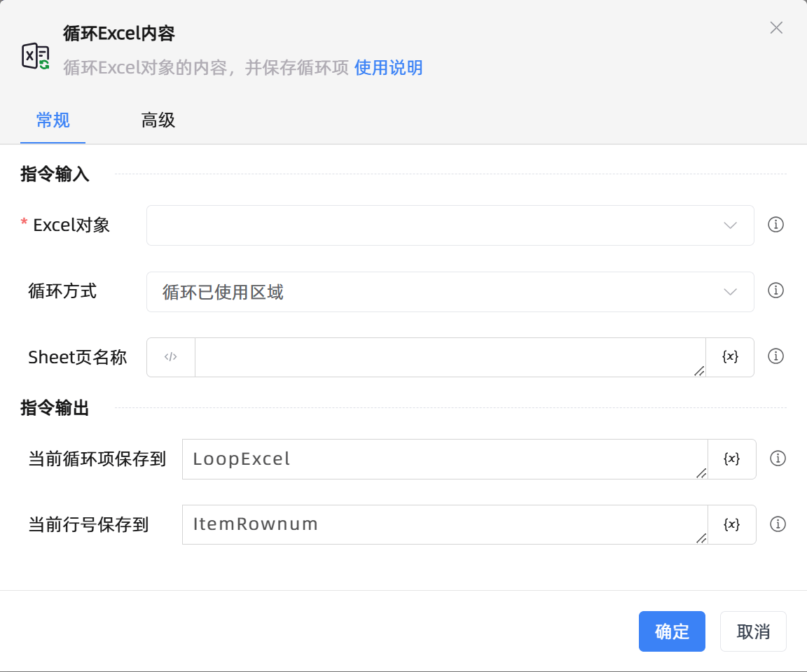Select the 常规 tab
Image resolution: width=807 pixels, height=672 pixels.
pos(53,120)
